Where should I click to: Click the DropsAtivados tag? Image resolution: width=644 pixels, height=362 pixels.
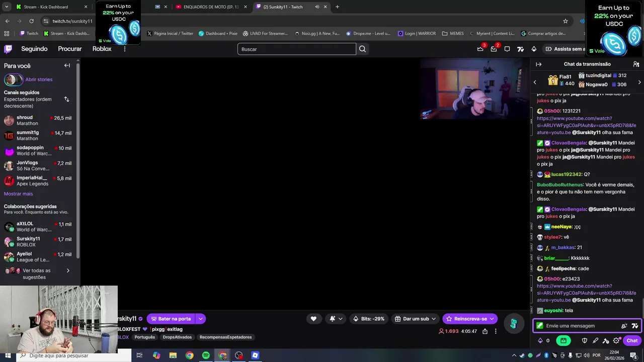coord(177,337)
